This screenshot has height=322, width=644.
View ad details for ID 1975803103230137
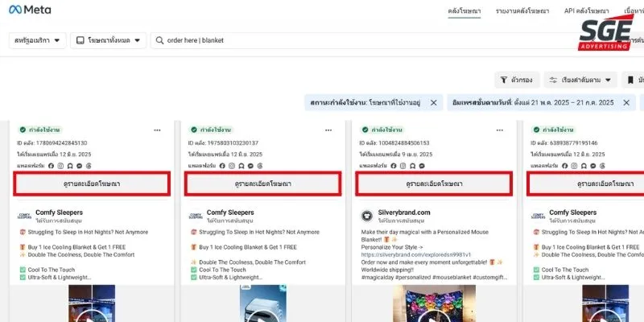pyautogui.click(x=263, y=184)
